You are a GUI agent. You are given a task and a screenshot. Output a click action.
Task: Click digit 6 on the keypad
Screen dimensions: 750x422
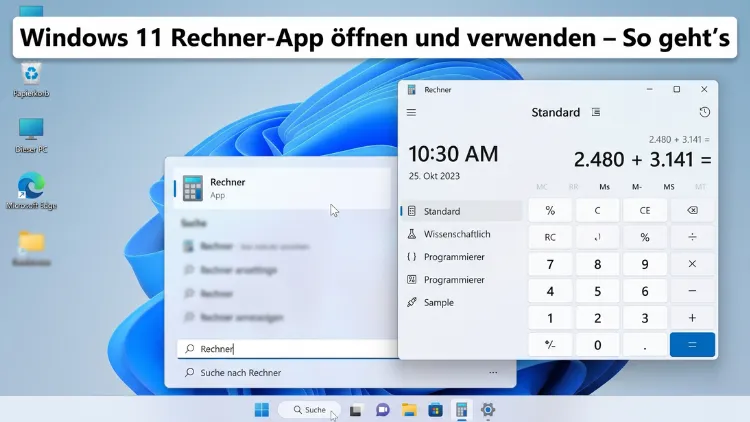click(x=645, y=291)
